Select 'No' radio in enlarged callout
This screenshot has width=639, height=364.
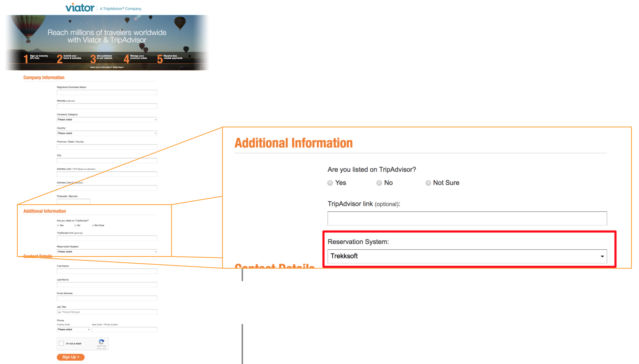(379, 183)
